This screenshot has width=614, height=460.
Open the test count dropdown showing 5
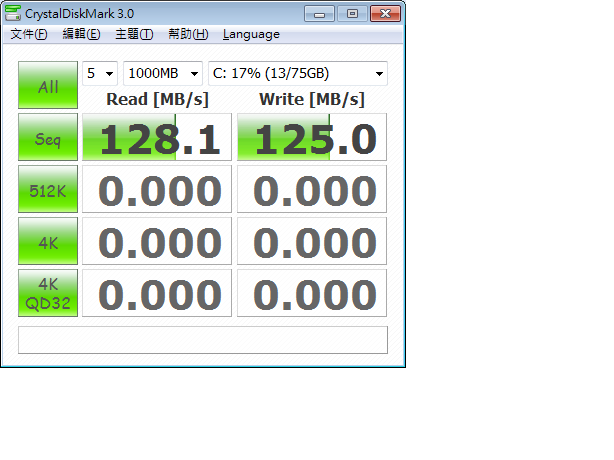pyautogui.click(x=100, y=73)
